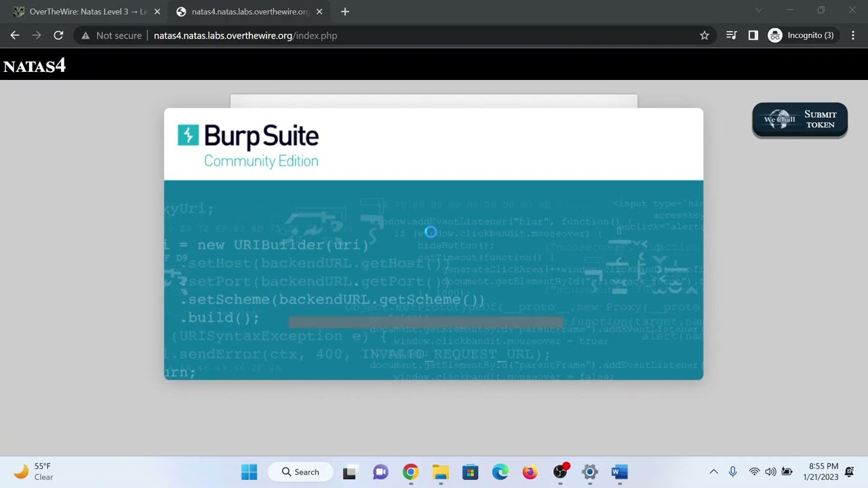868x488 pixels.
Task: Open the Windows Start menu
Action: pos(250,472)
